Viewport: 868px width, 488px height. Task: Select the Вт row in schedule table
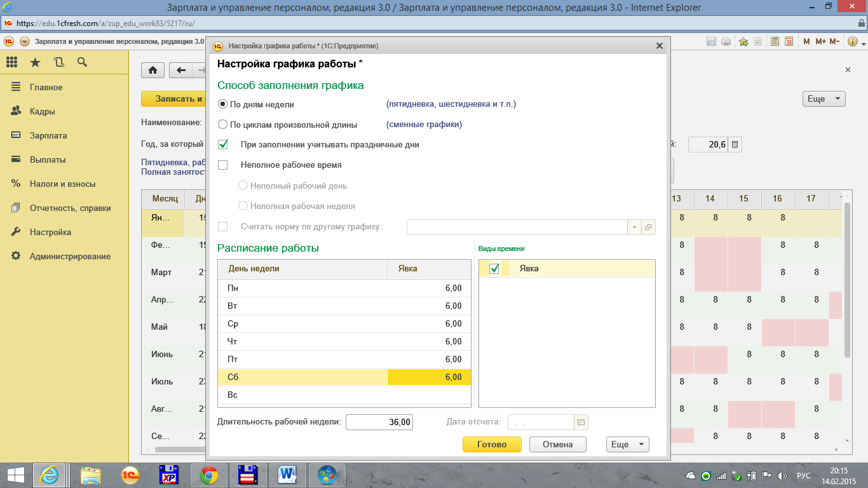pos(344,306)
